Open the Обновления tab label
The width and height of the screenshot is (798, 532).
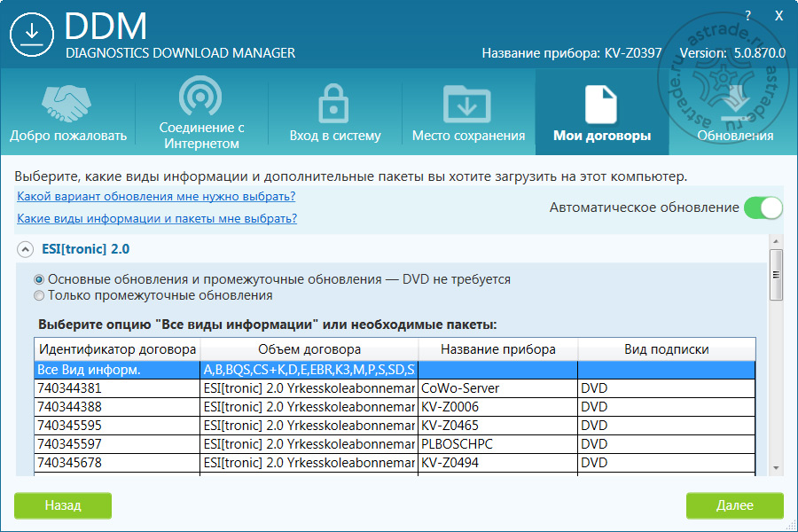(735, 136)
